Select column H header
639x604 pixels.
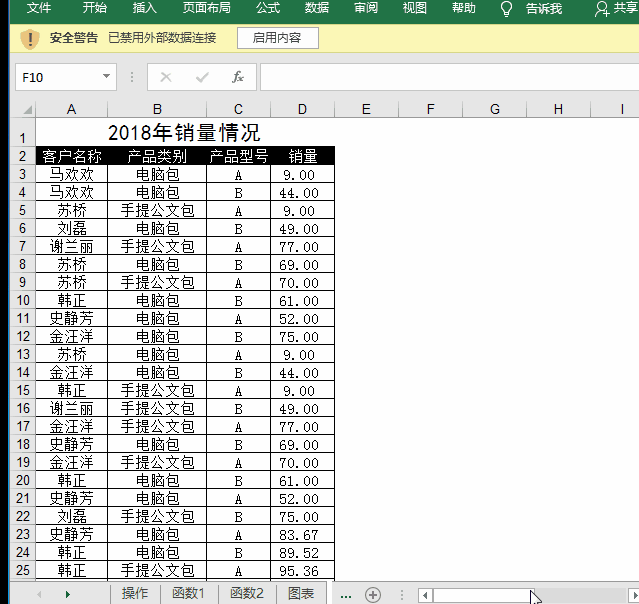point(558,109)
